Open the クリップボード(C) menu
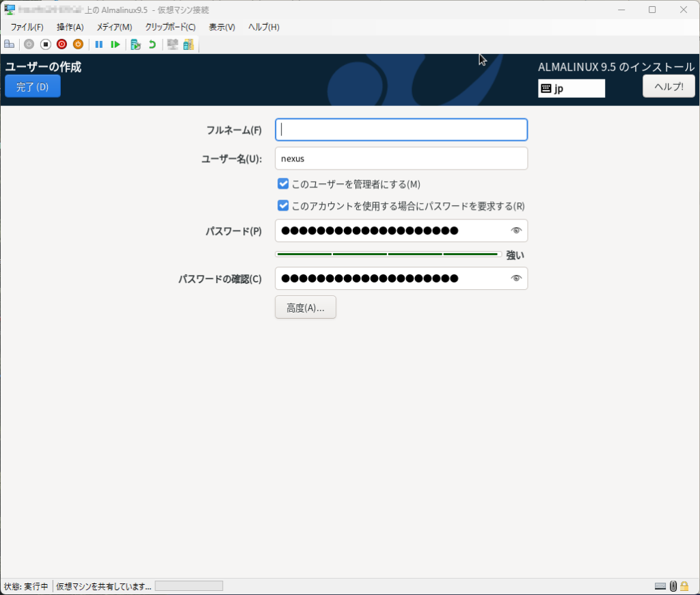 click(x=170, y=27)
